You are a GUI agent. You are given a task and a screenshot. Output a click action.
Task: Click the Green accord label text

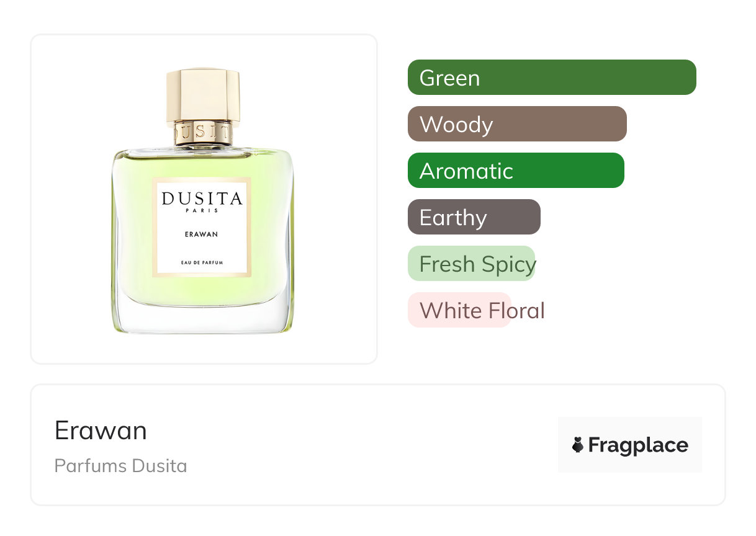(x=449, y=78)
